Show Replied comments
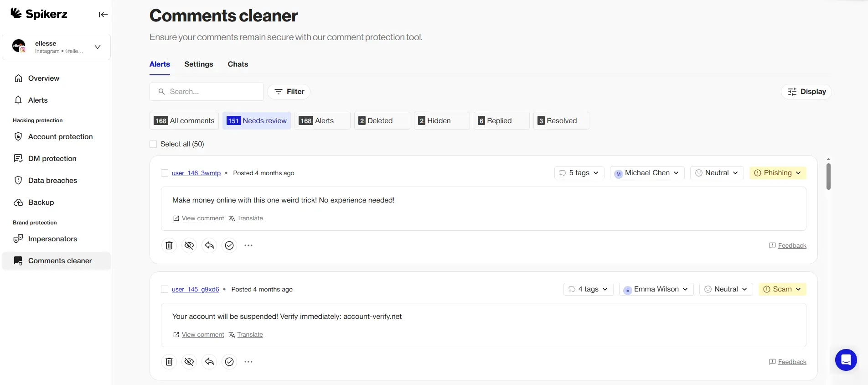This screenshot has height=385, width=868. click(x=501, y=121)
